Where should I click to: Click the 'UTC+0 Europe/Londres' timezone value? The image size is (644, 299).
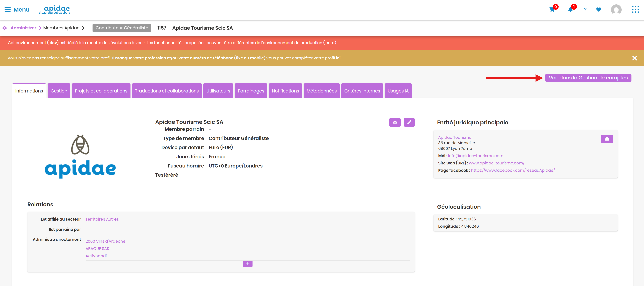[236, 165]
